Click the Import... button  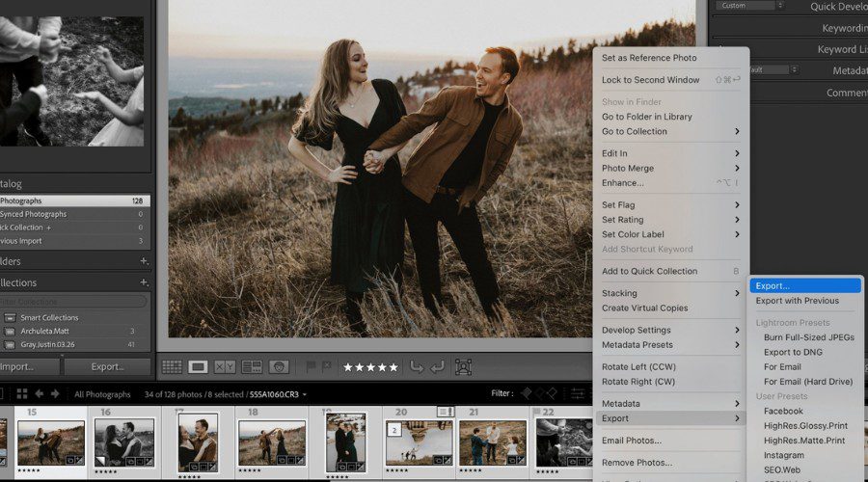click(28, 366)
